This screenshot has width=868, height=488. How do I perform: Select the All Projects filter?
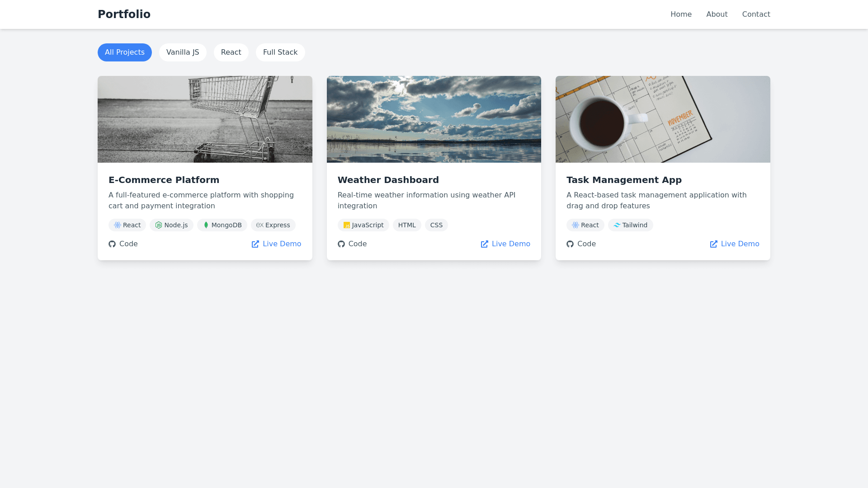125,52
